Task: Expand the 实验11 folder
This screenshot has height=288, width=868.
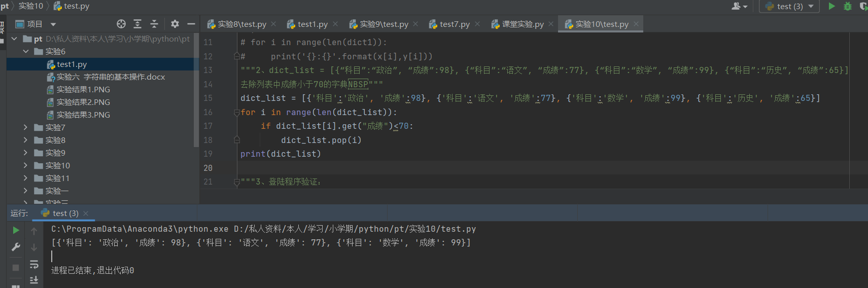Action: click(x=25, y=178)
